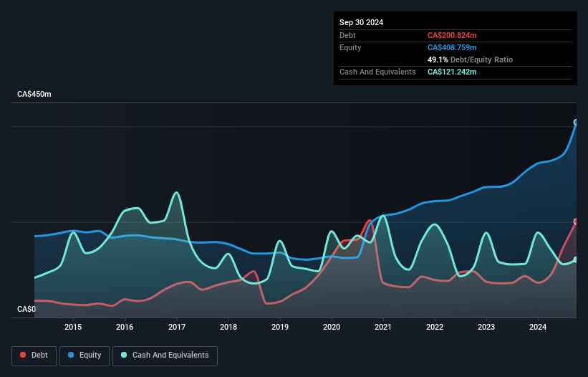Click the CA$450m y-axis label
Image resolution: width=588 pixels, height=377 pixels.
click(34, 94)
